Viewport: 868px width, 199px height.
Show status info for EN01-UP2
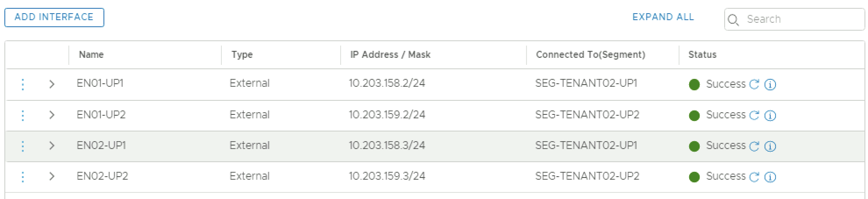click(x=770, y=116)
